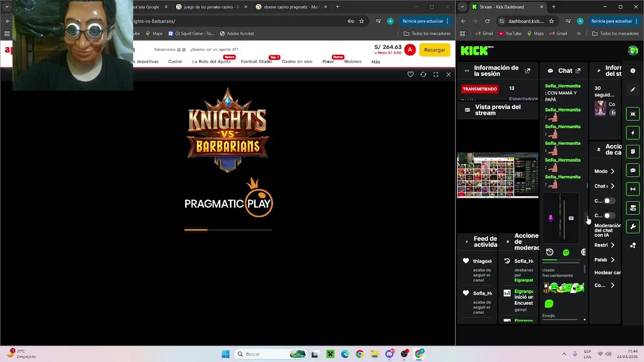The height and width of the screenshot is (362, 644).
Task: Click the red 'A' account avatar
Action: click(x=410, y=50)
